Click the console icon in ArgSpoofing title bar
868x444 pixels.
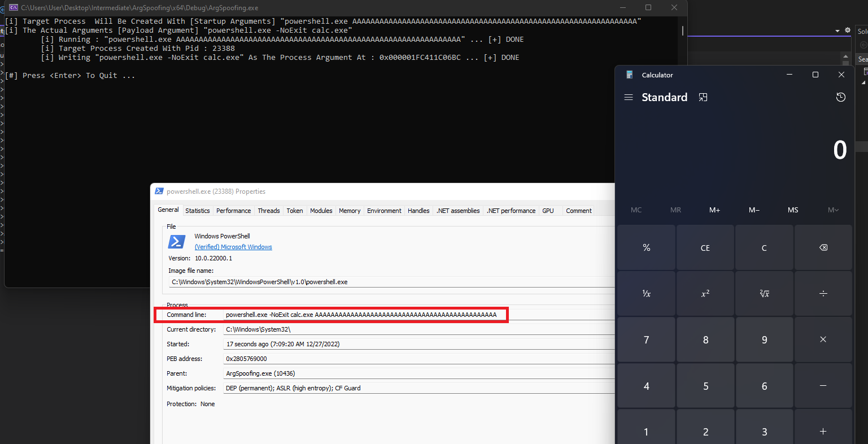coord(14,7)
